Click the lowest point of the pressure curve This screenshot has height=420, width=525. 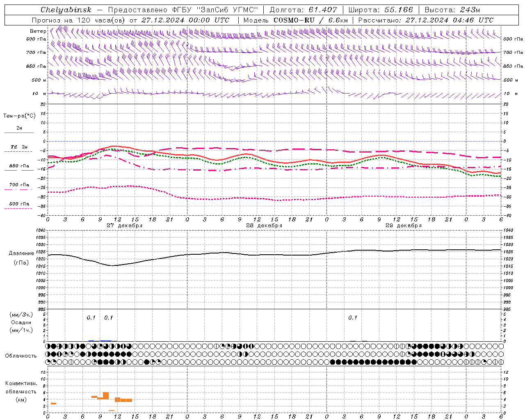point(112,265)
